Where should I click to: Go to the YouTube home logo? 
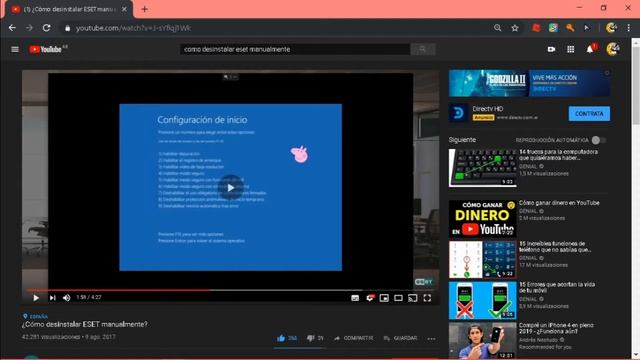pos(47,49)
